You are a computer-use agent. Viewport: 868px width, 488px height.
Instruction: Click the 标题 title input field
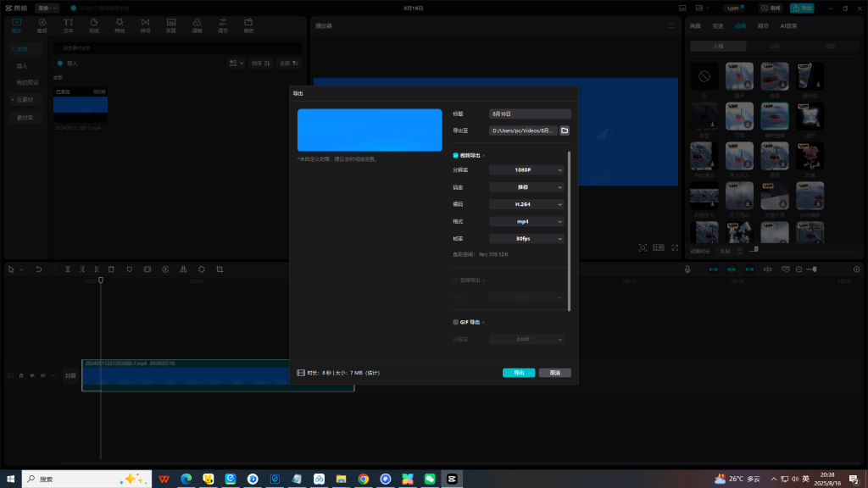pos(531,114)
